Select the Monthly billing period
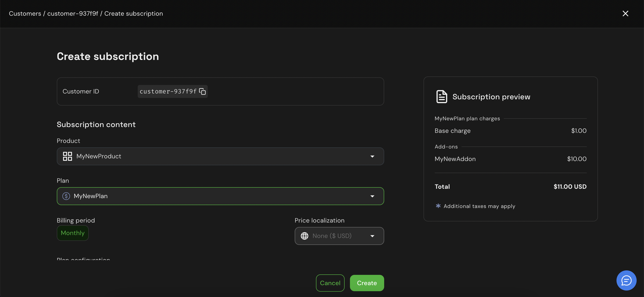Image resolution: width=644 pixels, height=297 pixels. [x=72, y=233]
